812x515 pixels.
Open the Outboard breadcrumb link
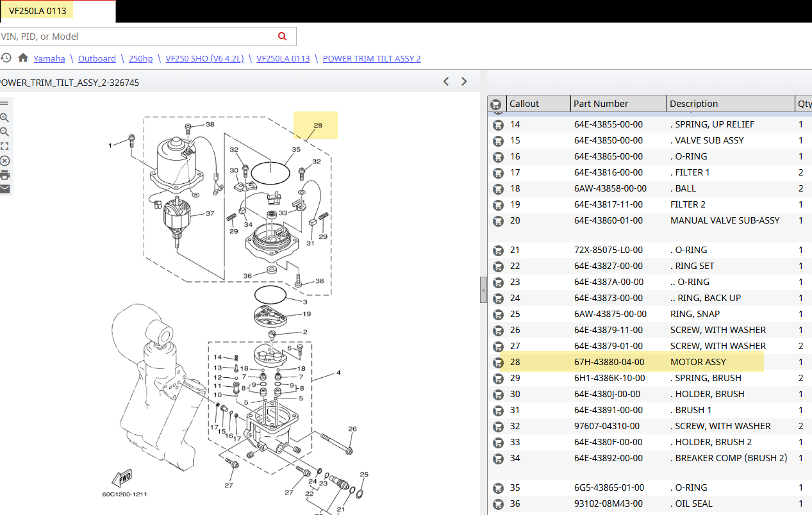tap(97, 58)
